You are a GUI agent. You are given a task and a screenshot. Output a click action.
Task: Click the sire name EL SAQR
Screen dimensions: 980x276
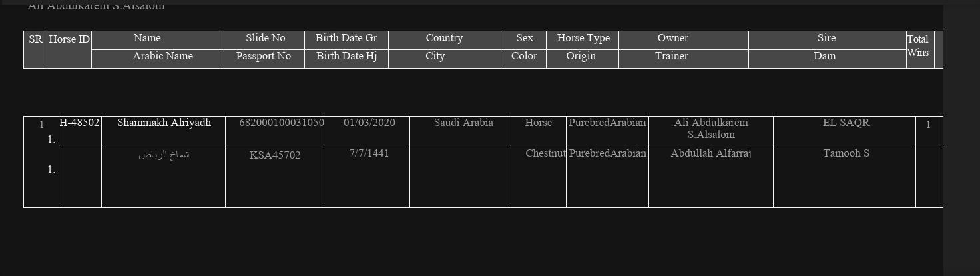click(846, 123)
